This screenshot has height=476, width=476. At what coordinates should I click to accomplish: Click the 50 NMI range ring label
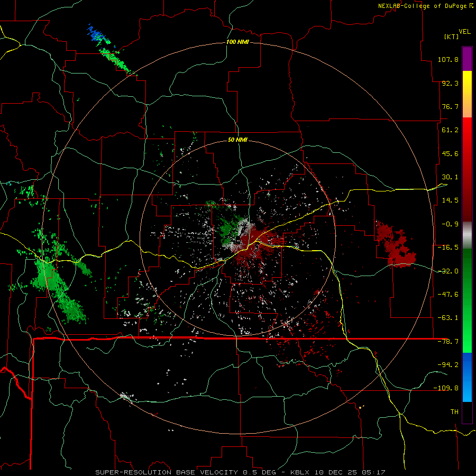pyautogui.click(x=237, y=140)
